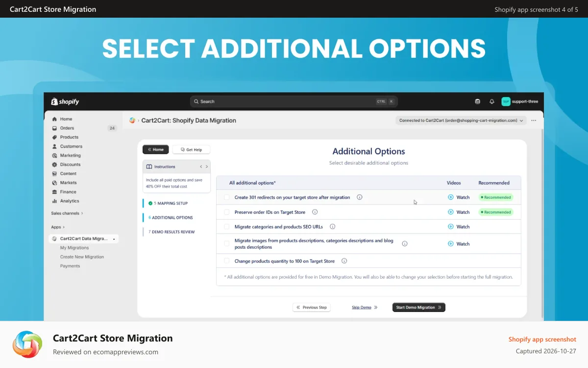Viewport: 588px width, 368px height.
Task: Click the Content icon in sidebar
Action: point(54,174)
